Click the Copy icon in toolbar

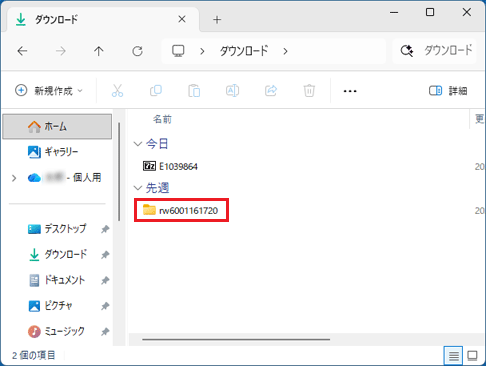click(x=156, y=90)
